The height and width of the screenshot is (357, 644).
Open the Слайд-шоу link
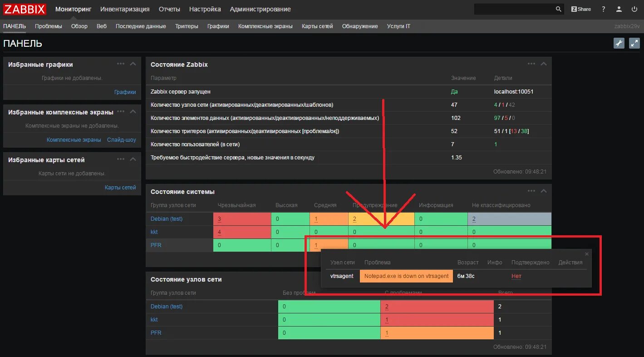(x=122, y=140)
